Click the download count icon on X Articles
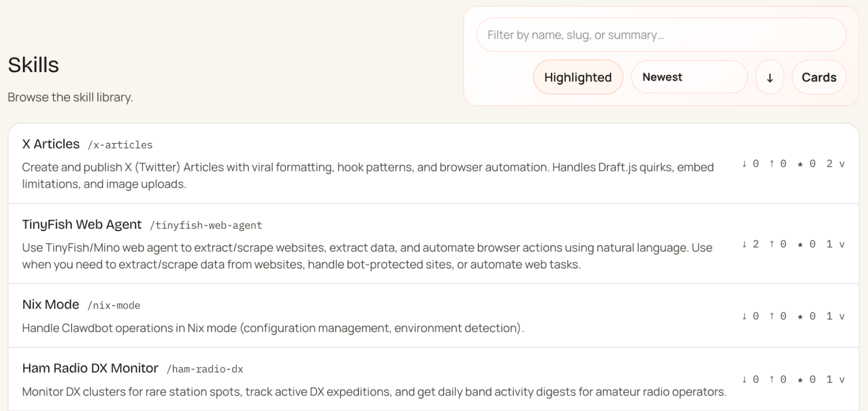The height and width of the screenshot is (411, 868). [744, 164]
